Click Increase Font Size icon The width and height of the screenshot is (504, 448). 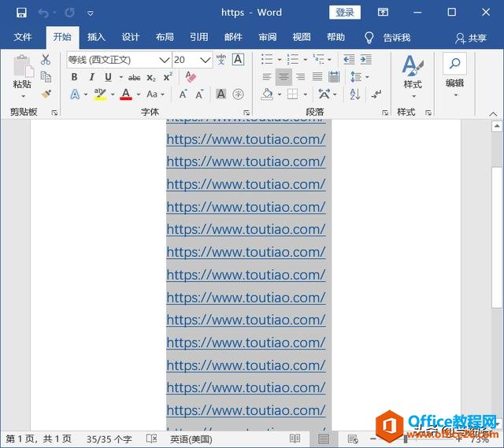click(183, 94)
